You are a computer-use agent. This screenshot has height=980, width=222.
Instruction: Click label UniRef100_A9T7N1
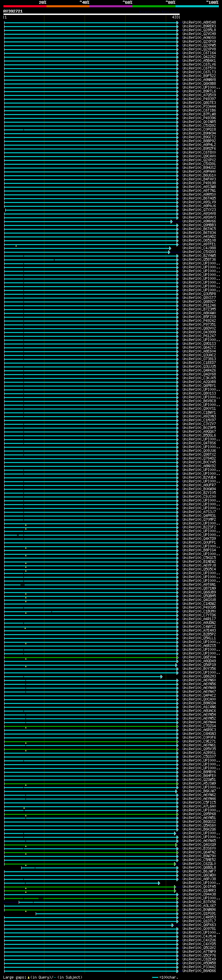pyautogui.click(x=199, y=191)
